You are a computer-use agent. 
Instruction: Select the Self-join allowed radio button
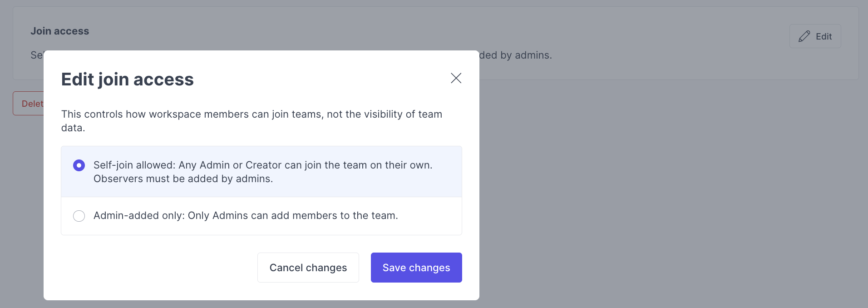(79, 165)
